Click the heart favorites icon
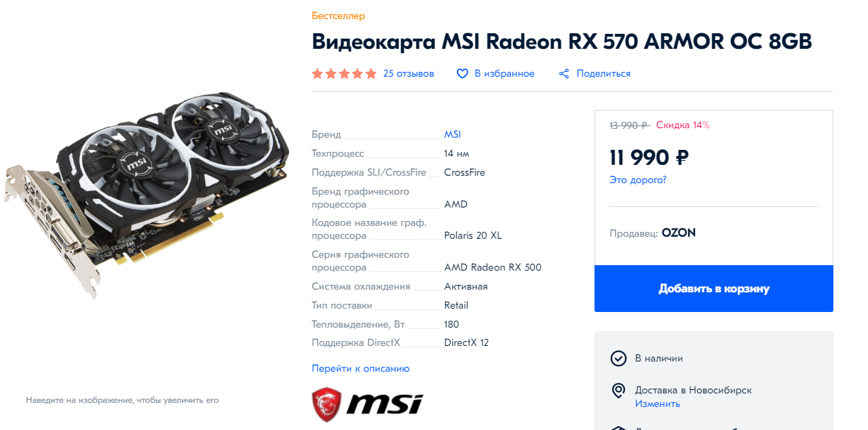 pyautogui.click(x=462, y=73)
